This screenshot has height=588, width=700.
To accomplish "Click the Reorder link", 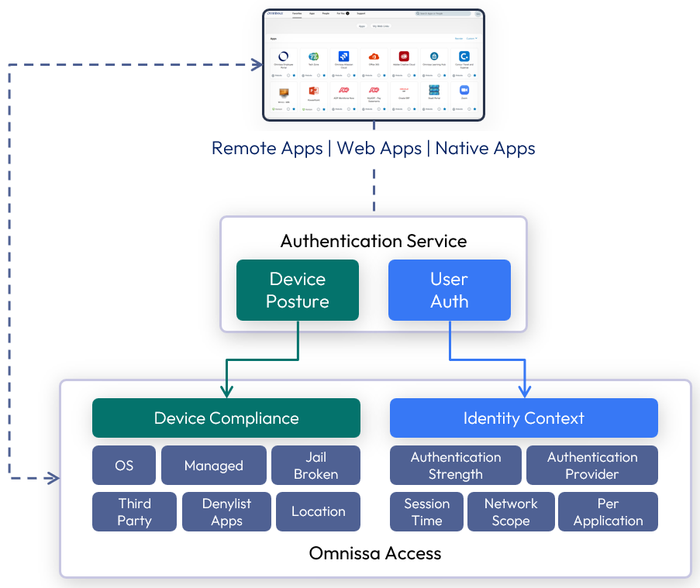I will click(458, 38).
